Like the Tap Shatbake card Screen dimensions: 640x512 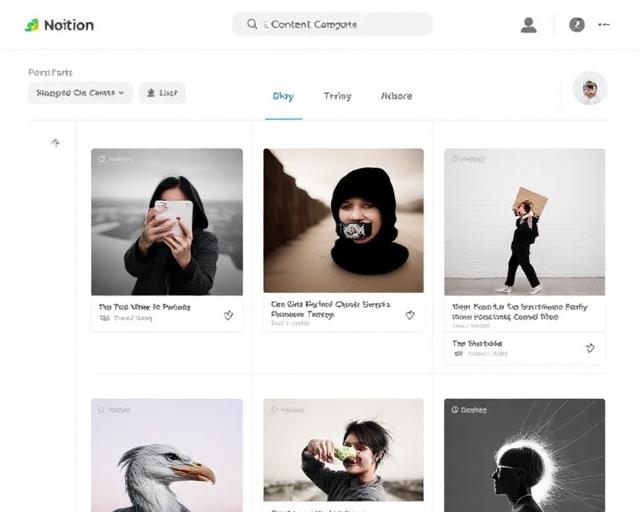click(x=590, y=348)
